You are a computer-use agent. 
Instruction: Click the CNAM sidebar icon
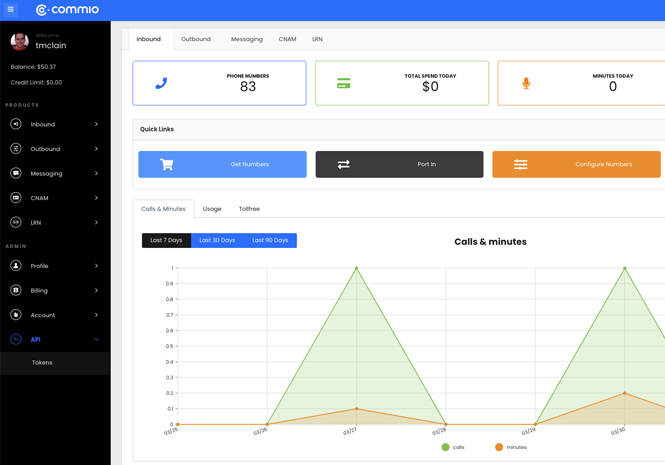pos(16,198)
